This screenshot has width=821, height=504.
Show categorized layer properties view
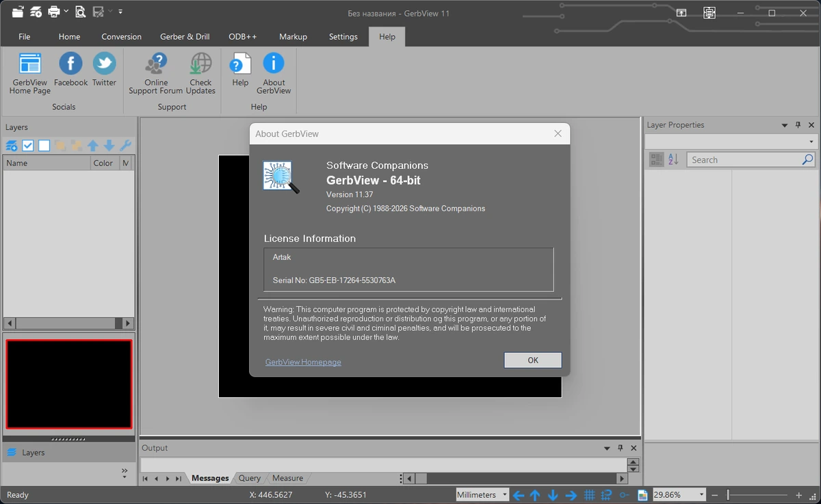pos(657,159)
